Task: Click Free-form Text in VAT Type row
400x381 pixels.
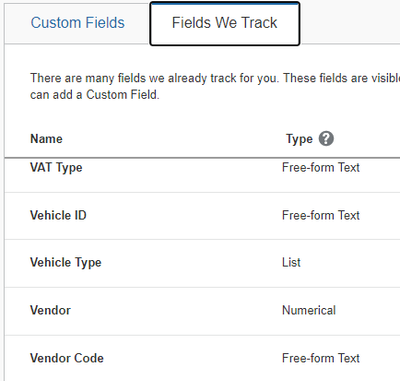Action: point(321,168)
